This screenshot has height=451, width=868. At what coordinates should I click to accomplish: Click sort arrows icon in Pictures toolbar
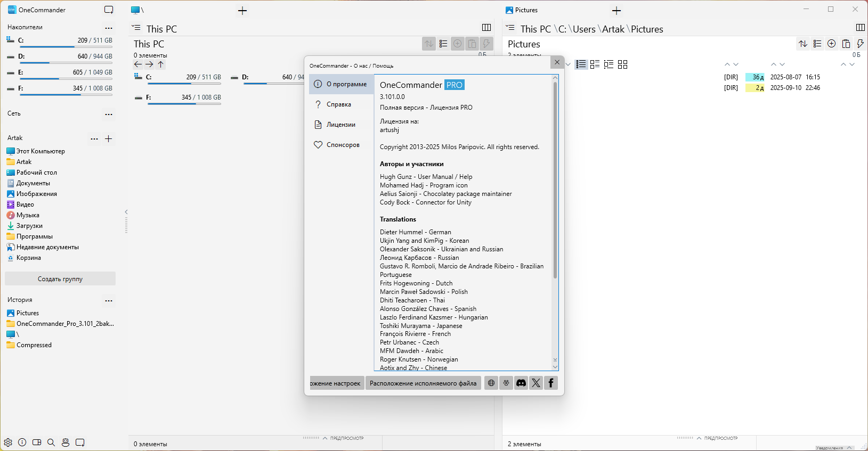click(803, 44)
